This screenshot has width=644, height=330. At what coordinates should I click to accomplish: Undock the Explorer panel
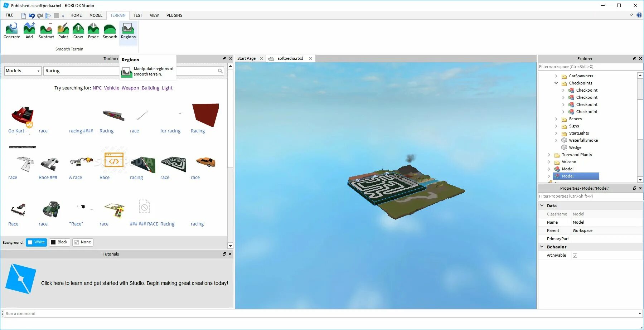click(635, 59)
